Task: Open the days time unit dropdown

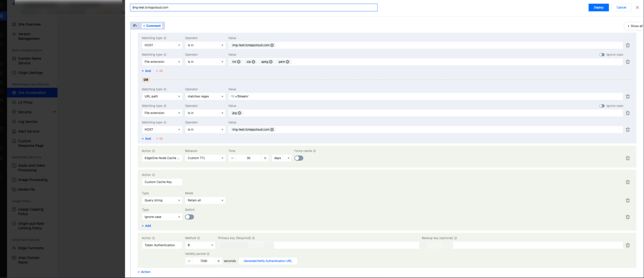Action: pyautogui.click(x=281, y=158)
